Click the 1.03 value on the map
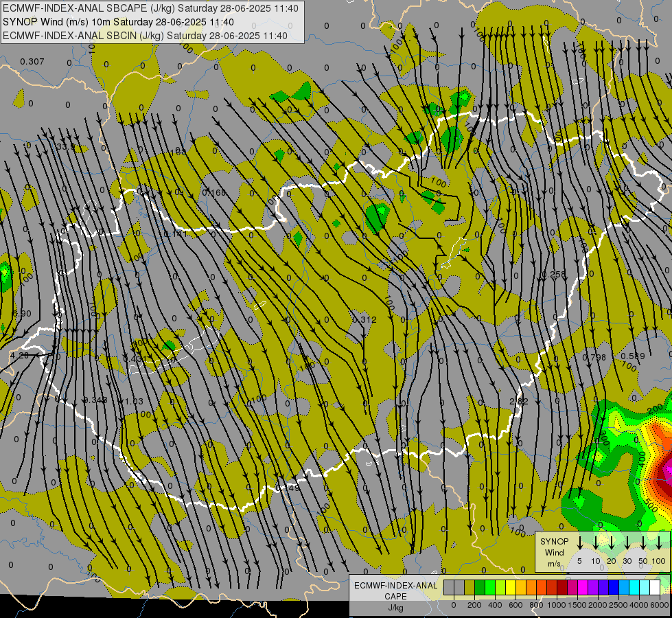 point(133,402)
